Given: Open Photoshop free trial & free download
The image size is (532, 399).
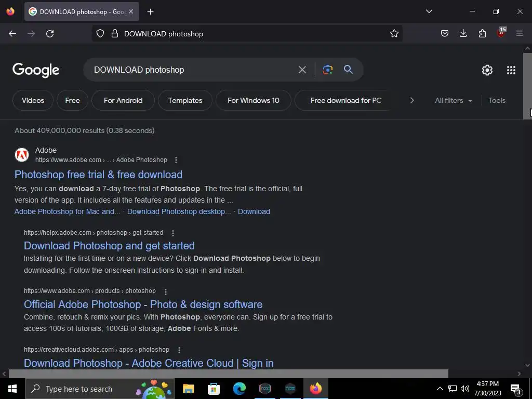Looking at the screenshot, I should 98,175.
